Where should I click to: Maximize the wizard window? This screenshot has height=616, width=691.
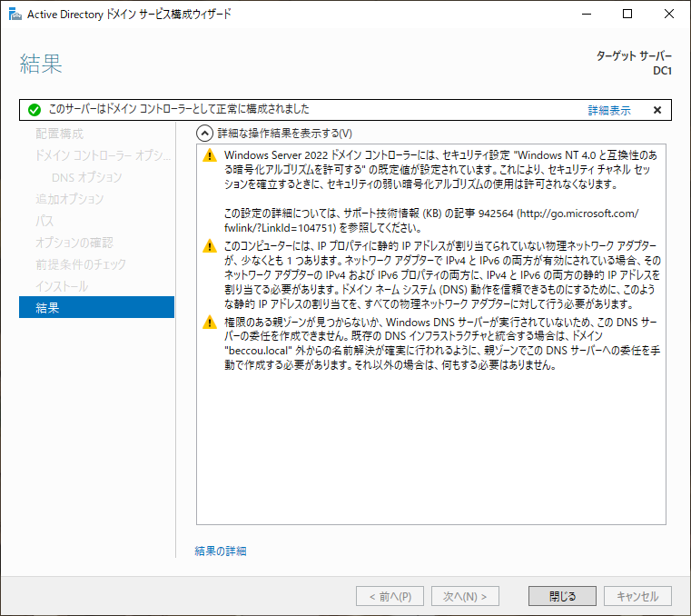click(627, 15)
